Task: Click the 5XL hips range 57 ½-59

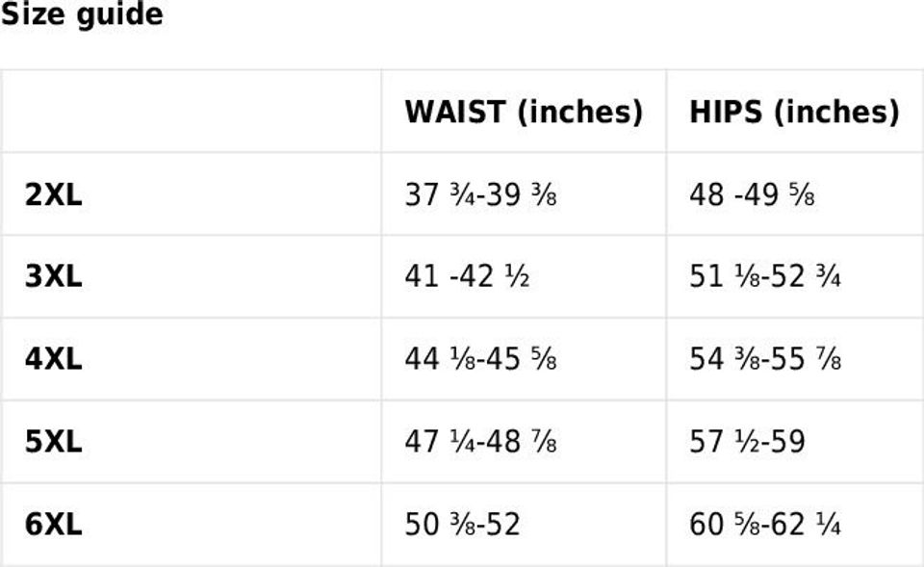Action: click(747, 442)
